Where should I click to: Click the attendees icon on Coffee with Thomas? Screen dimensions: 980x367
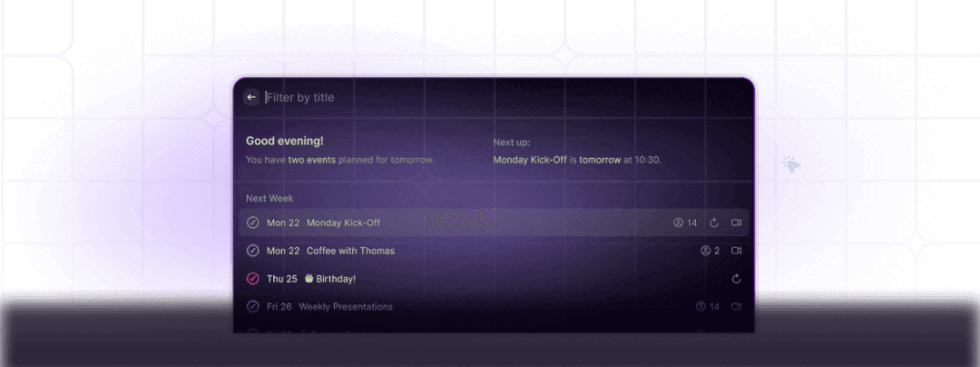point(704,251)
